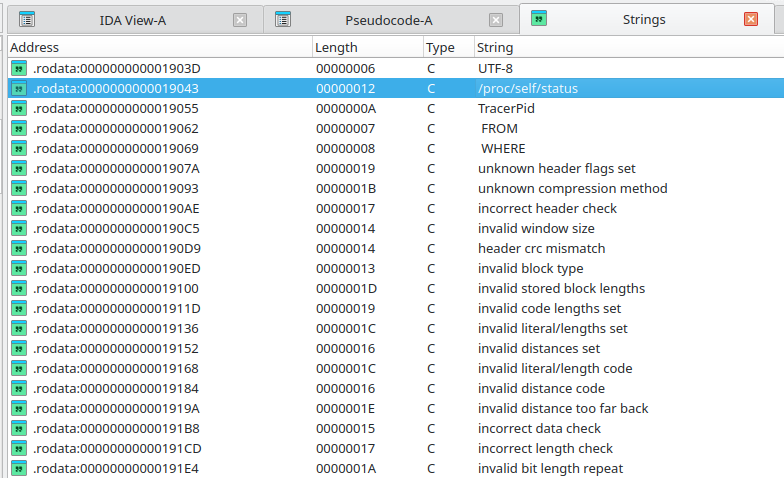Click length value 0000001D

coord(346,288)
